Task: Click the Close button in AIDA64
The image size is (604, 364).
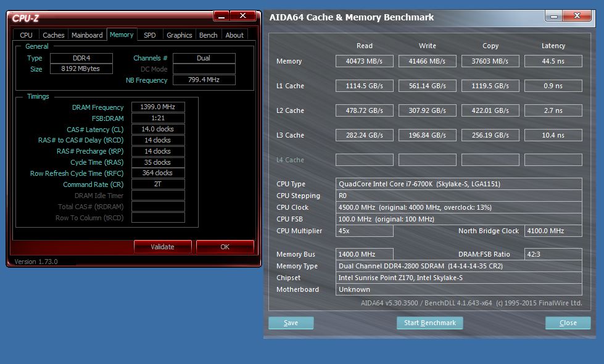Action: [x=568, y=323]
